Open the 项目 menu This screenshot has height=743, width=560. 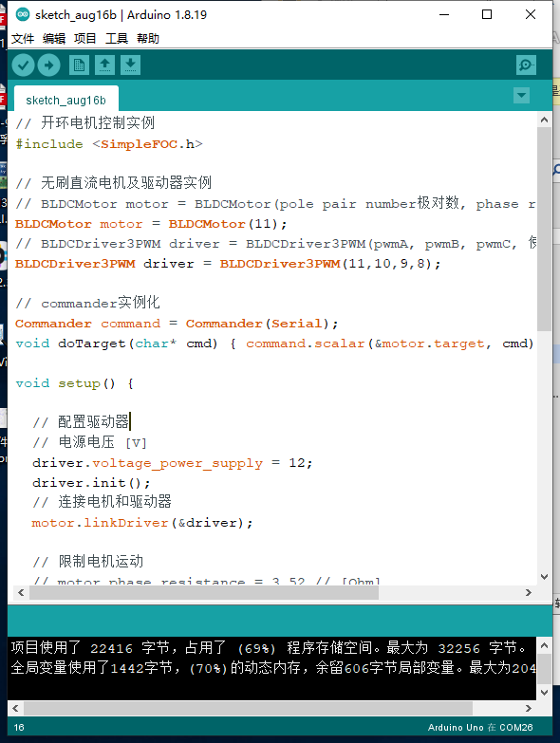[x=85, y=38]
